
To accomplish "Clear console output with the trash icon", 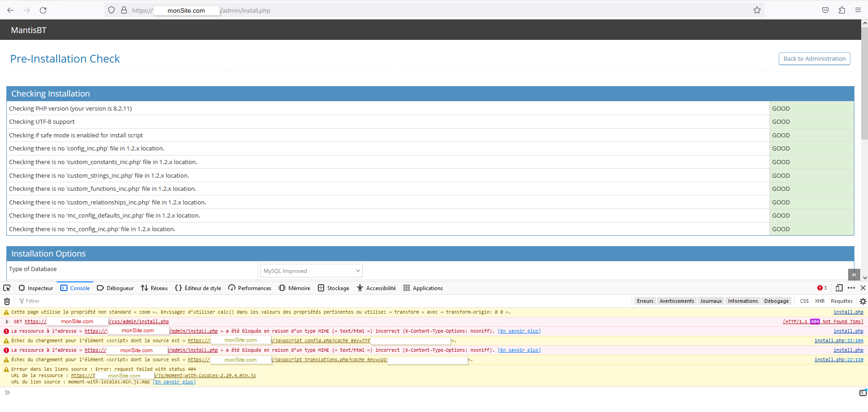I will coord(7,301).
